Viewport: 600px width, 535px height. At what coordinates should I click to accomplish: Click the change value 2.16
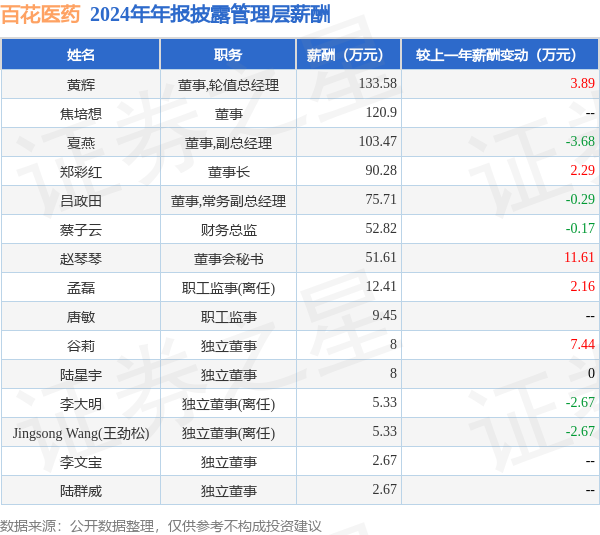[x=582, y=287]
